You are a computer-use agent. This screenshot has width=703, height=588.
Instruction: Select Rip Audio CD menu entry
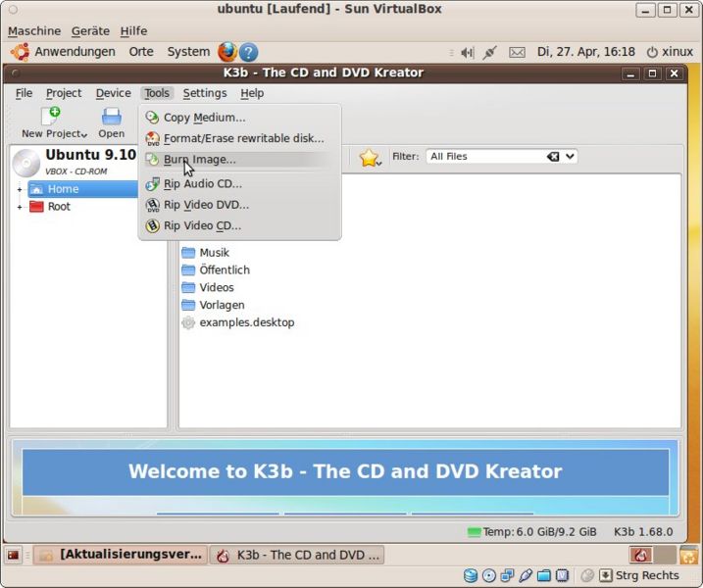pos(202,183)
